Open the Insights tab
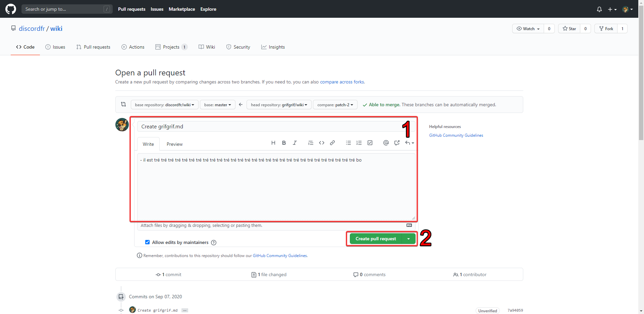This screenshot has height=314, width=644. (x=273, y=47)
